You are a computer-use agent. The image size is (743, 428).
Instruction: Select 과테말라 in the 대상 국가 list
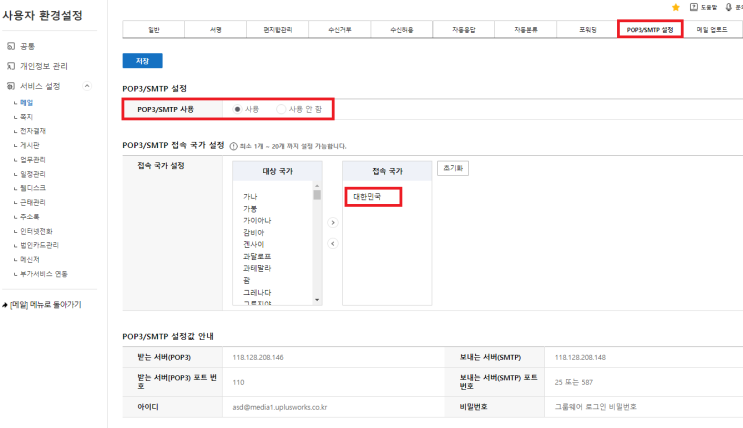[257, 268]
